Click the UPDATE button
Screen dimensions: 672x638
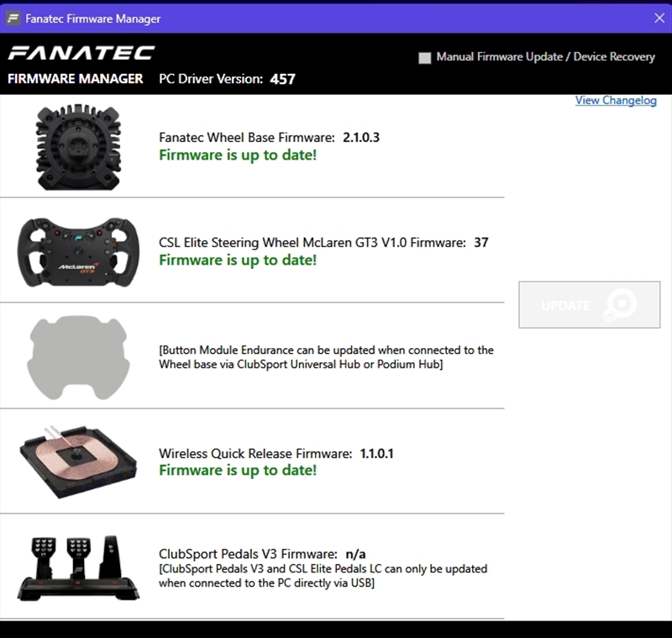590,305
